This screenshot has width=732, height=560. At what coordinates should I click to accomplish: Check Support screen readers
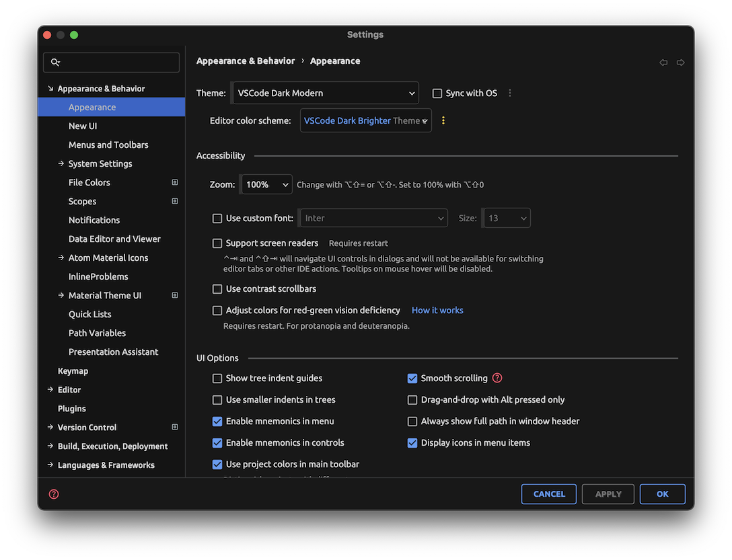217,243
